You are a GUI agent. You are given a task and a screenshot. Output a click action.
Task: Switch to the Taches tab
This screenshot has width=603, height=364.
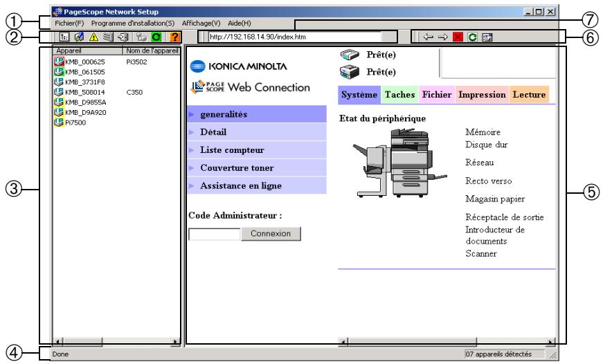click(399, 95)
